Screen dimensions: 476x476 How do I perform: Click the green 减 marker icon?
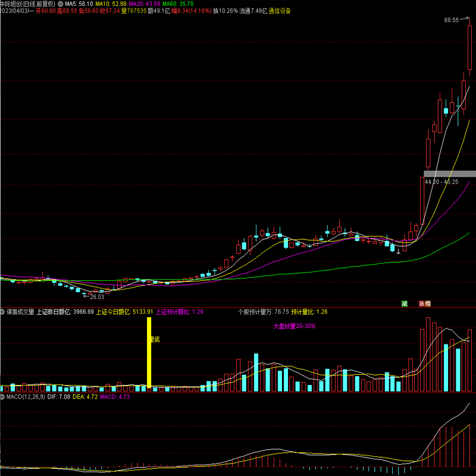pos(405,303)
